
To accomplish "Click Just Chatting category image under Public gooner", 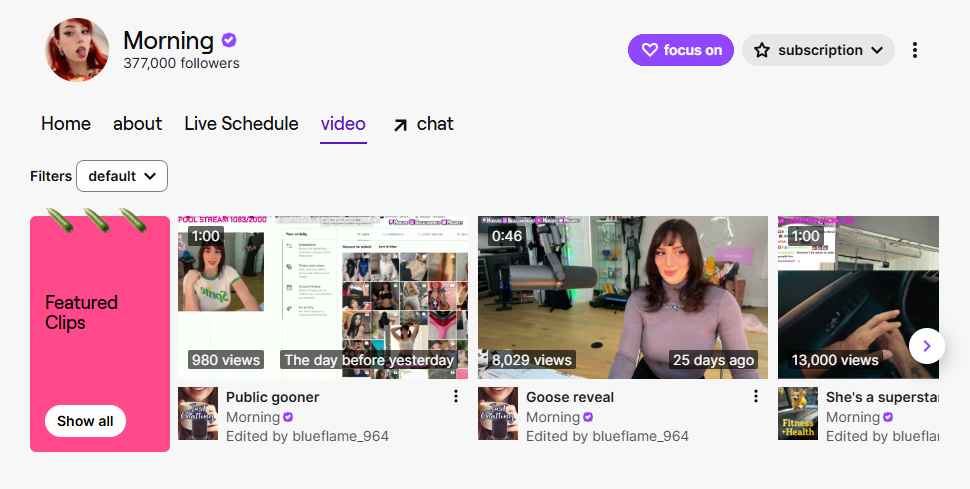I will click(x=198, y=413).
